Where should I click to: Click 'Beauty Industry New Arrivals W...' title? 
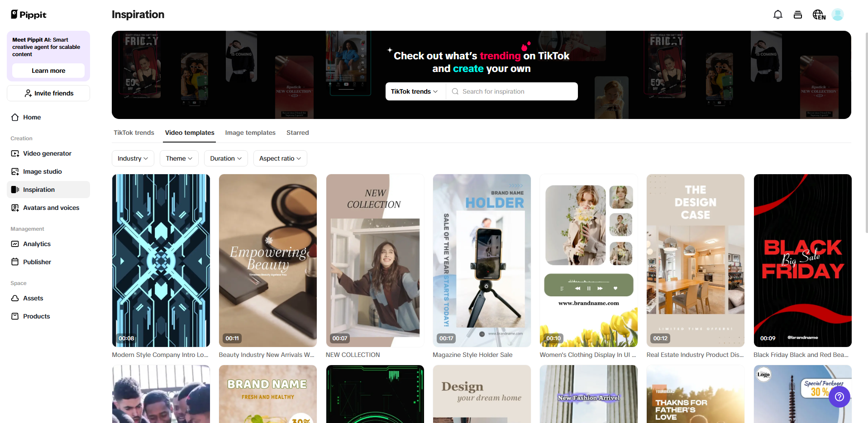click(267, 355)
